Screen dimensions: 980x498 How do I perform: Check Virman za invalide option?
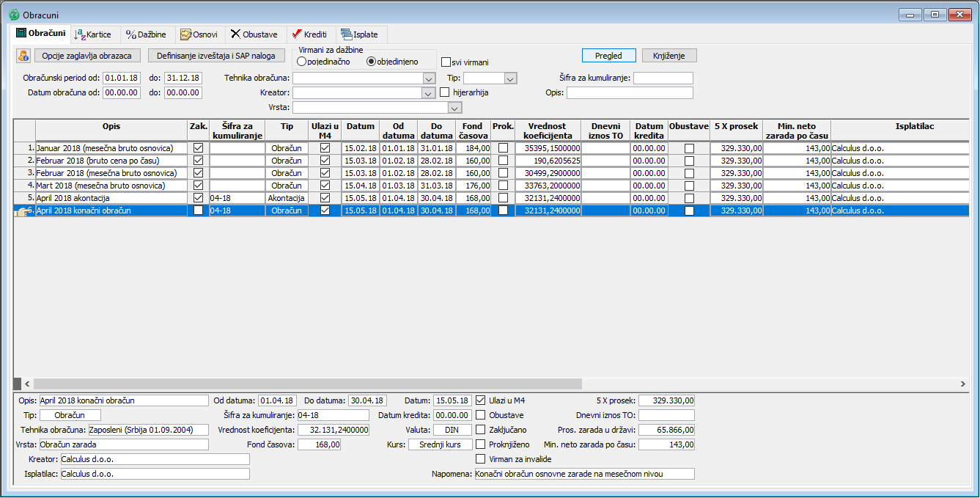click(481, 459)
